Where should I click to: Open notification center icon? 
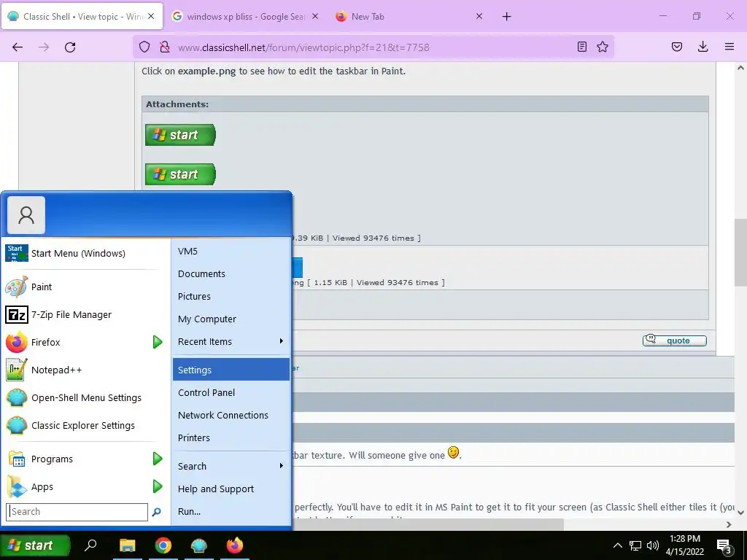(724, 545)
